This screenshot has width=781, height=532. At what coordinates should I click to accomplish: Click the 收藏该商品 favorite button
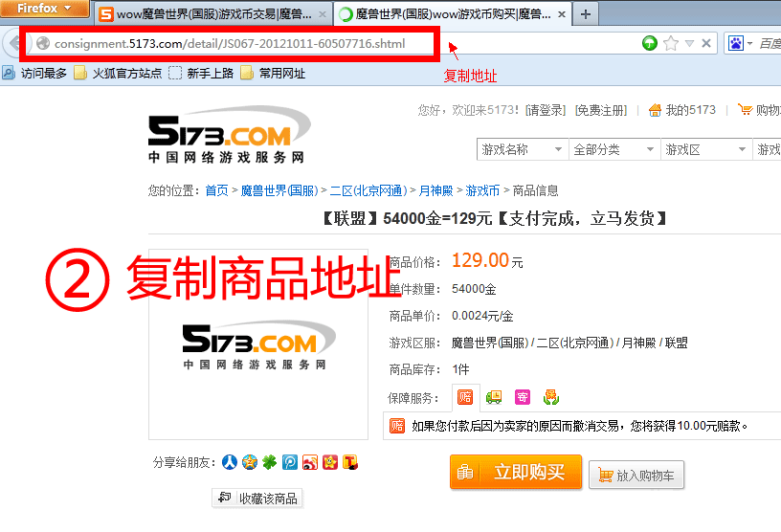pyautogui.click(x=258, y=499)
